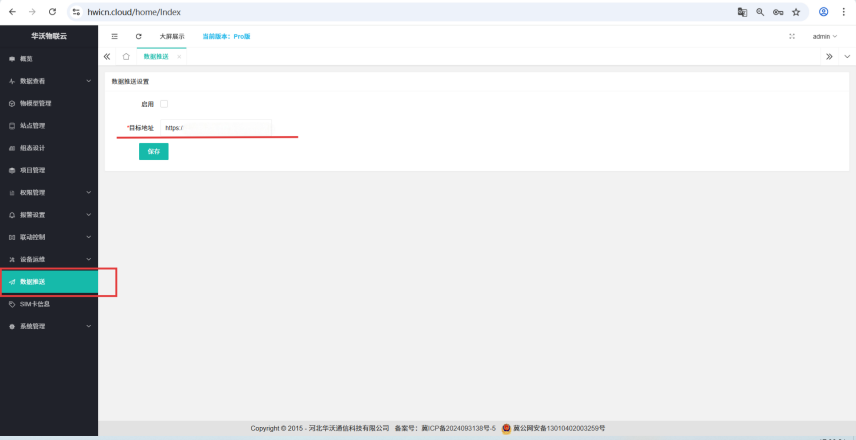Click the 保存 button

(153, 152)
